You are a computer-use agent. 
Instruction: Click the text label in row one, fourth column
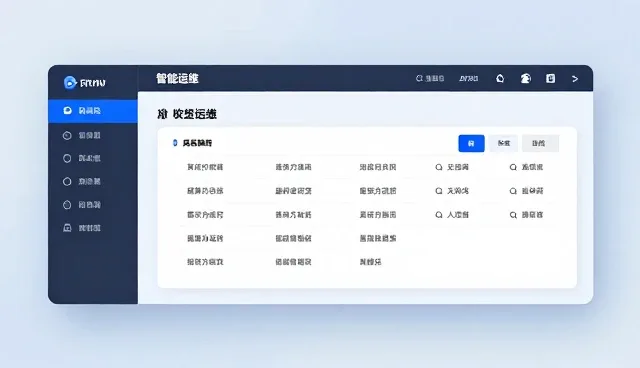(x=458, y=167)
